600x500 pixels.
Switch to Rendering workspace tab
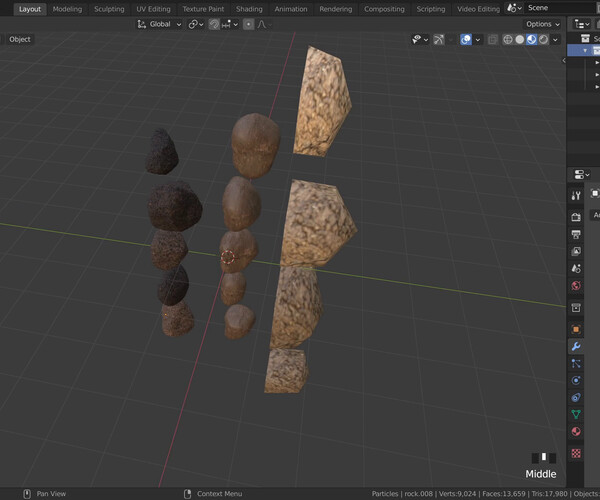point(336,9)
